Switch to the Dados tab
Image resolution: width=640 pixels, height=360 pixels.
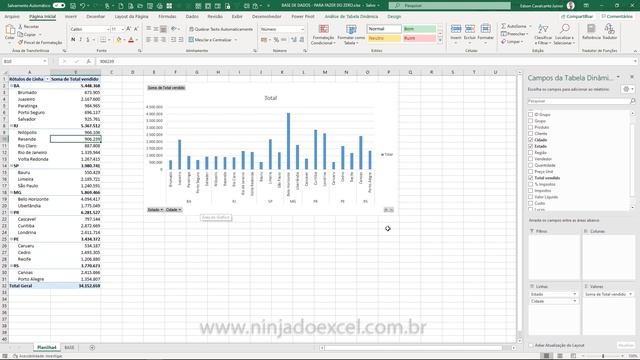(x=192, y=17)
